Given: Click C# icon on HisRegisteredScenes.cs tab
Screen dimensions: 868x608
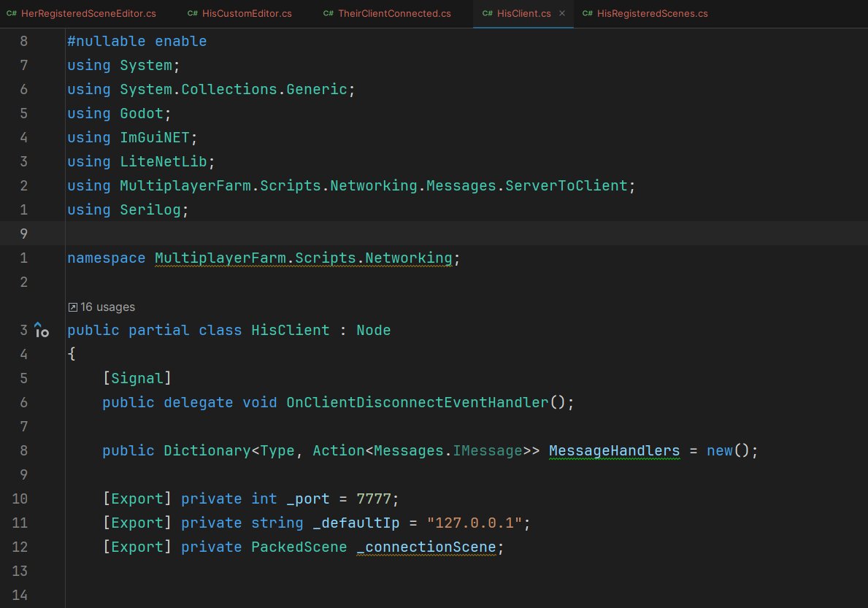Looking at the screenshot, I should [588, 13].
